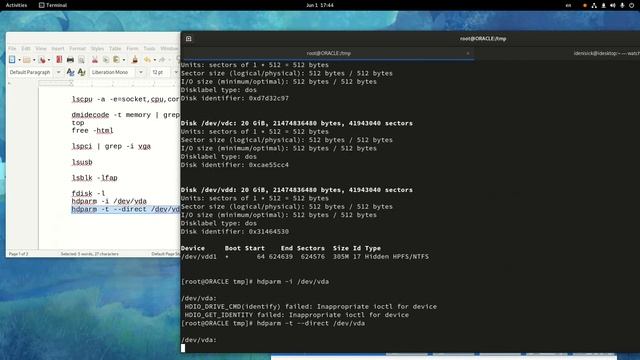The image size is (640, 360).
Task: Open the View menu in Writer
Action: click(x=41, y=49)
